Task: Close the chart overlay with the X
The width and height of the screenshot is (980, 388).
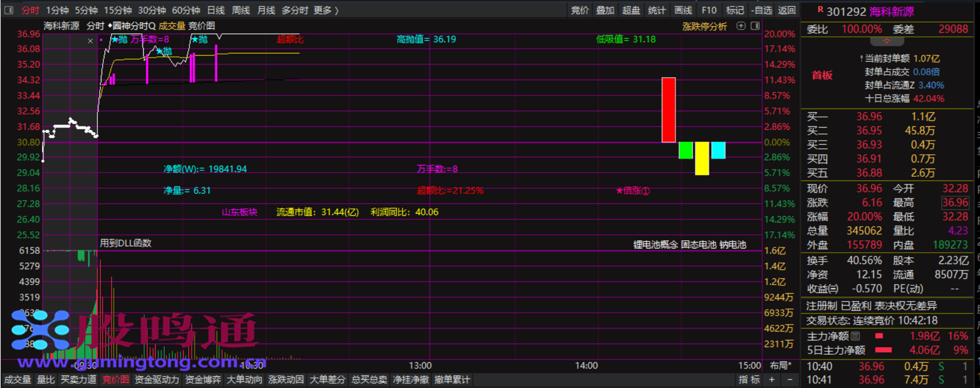Action: (x=90, y=41)
